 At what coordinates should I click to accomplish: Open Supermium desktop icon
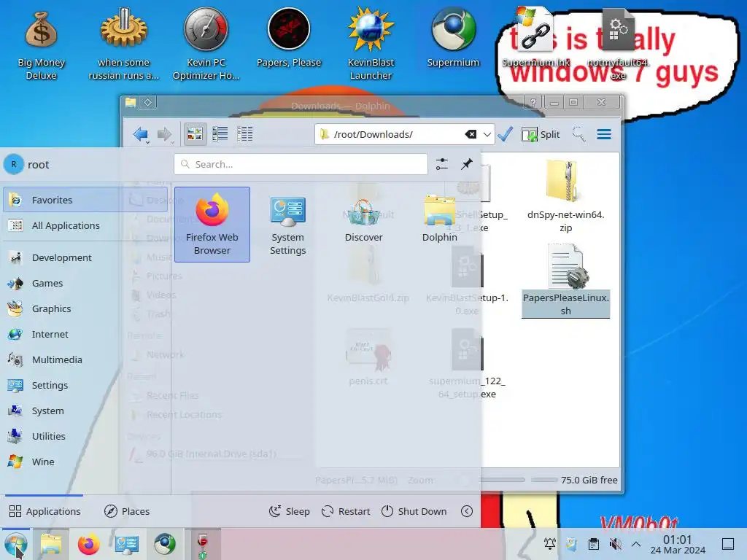click(x=453, y=39)
